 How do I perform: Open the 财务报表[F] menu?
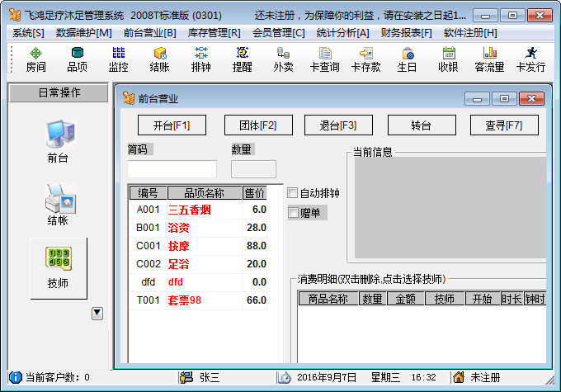coord(406,32)
